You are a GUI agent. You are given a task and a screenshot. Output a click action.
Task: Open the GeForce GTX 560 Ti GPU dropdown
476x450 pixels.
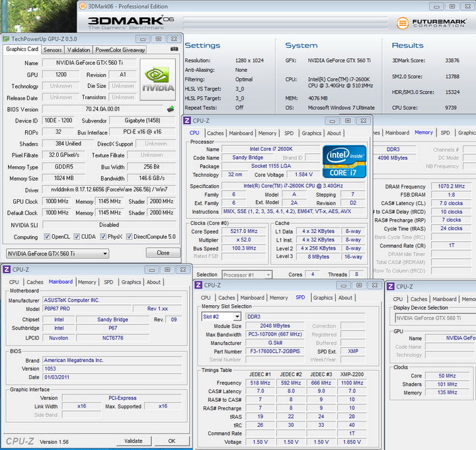pos(57,253)
